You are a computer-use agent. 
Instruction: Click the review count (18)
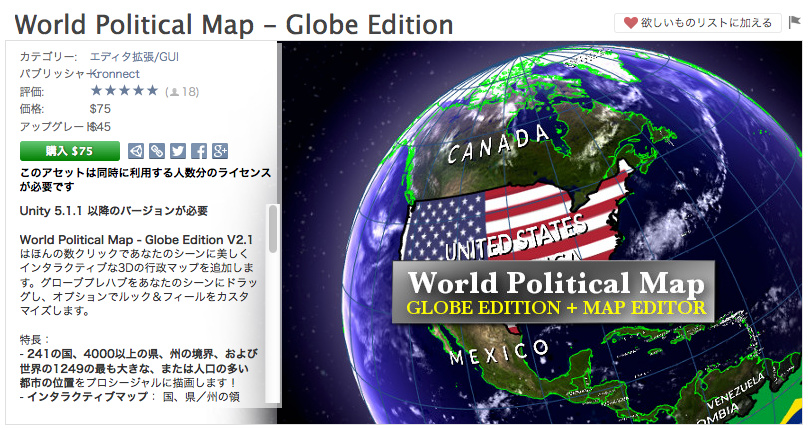pyautogui.click(x=182, y=92)
